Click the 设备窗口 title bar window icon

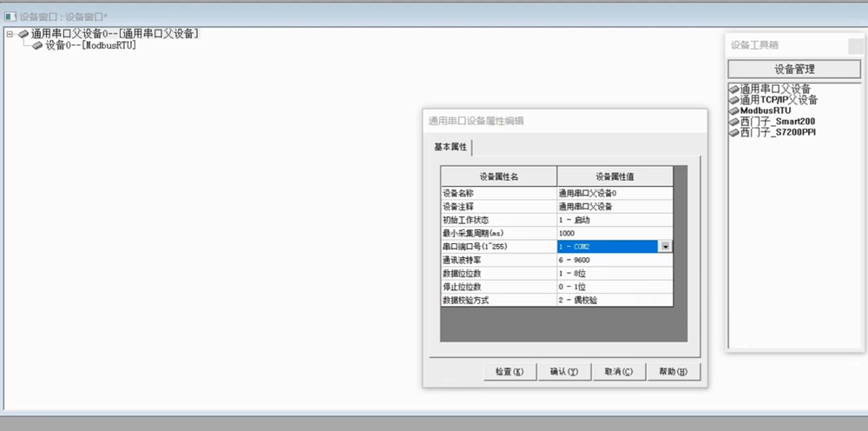tap(10, 16)
